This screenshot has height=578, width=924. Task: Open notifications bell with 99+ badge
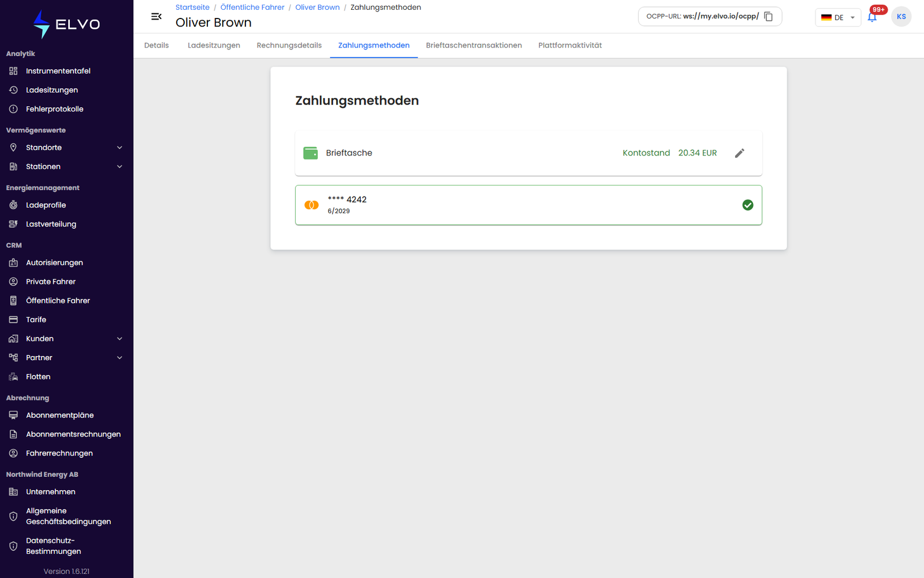pos(872,17)
